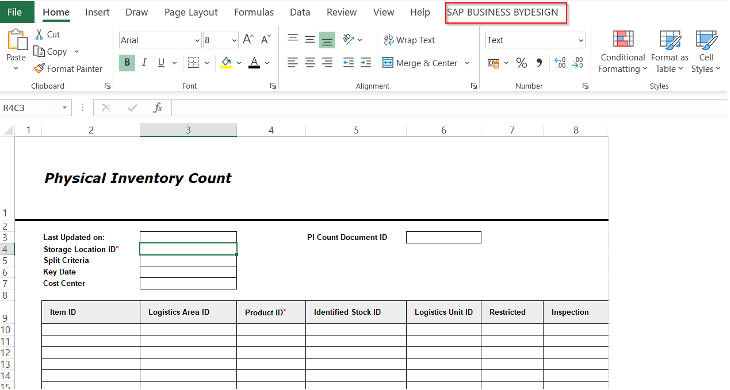
Task: Switch to the Data tab
Action: click(x=300, y=12)
